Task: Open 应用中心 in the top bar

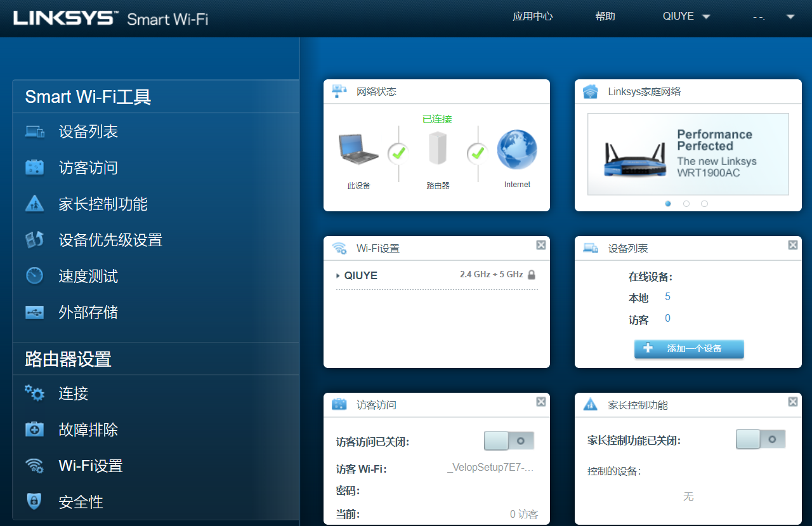Action: (x=533, y=16)
